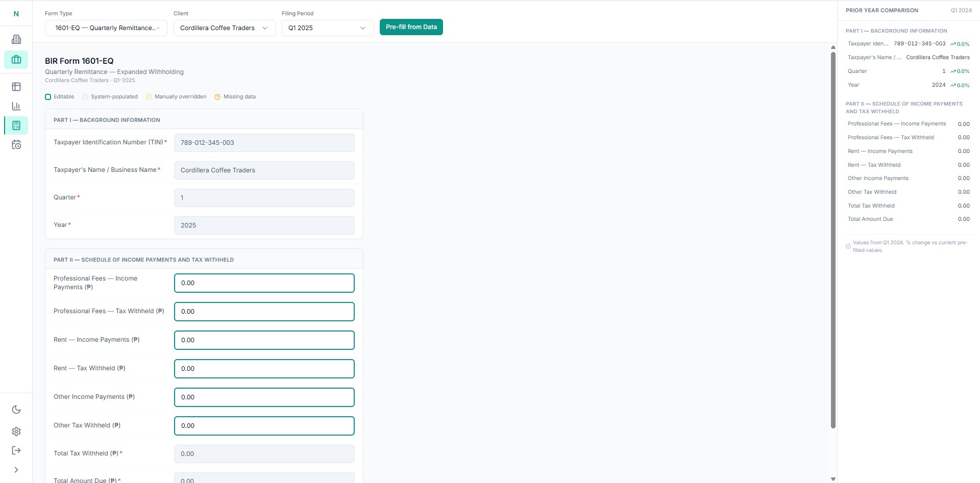
Task: Click the Pre-fill from Data button
Action: click(x=411, y=27)
